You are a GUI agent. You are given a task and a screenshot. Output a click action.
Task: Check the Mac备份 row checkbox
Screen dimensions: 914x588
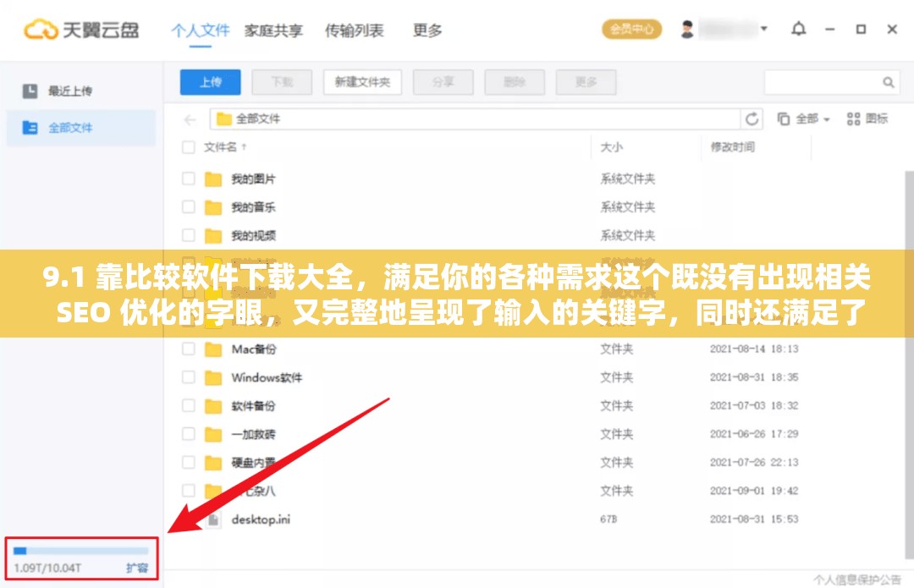point(188,349)
